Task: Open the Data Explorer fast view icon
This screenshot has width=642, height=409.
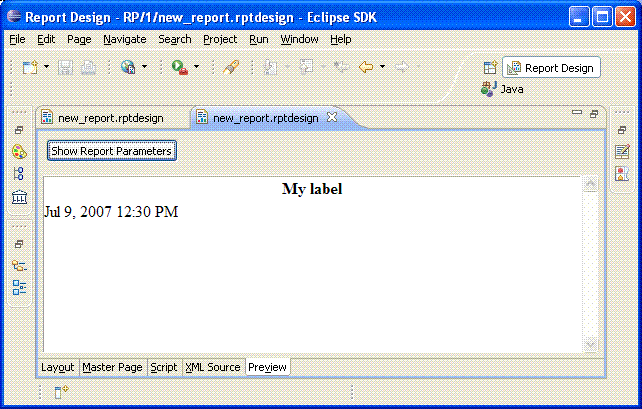Action: [x=19, y=174]
